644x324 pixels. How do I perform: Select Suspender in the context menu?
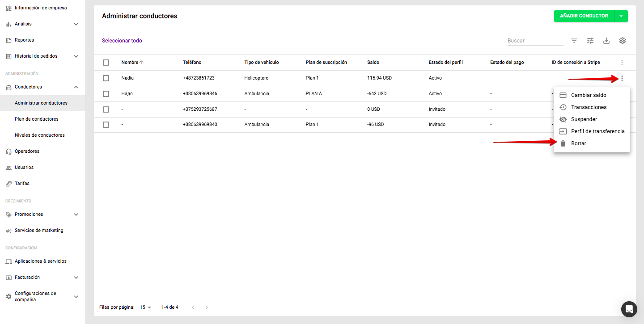(592, 119)
